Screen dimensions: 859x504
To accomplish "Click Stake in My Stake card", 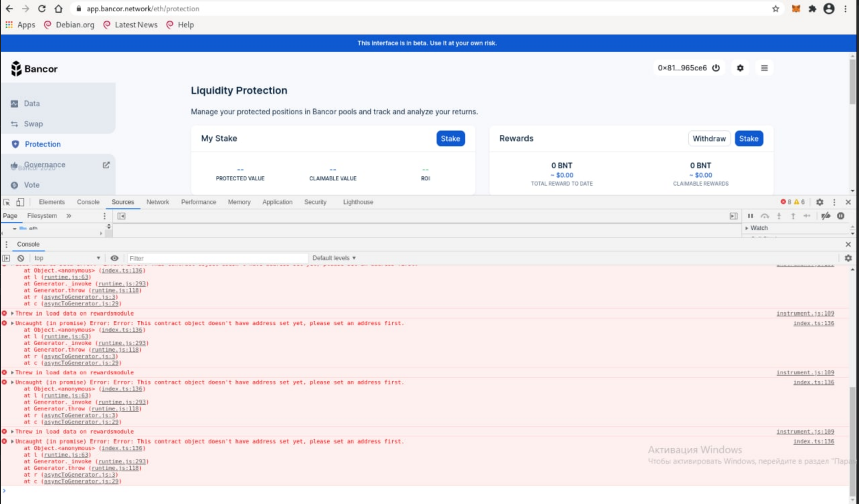I will pos(450,139).
